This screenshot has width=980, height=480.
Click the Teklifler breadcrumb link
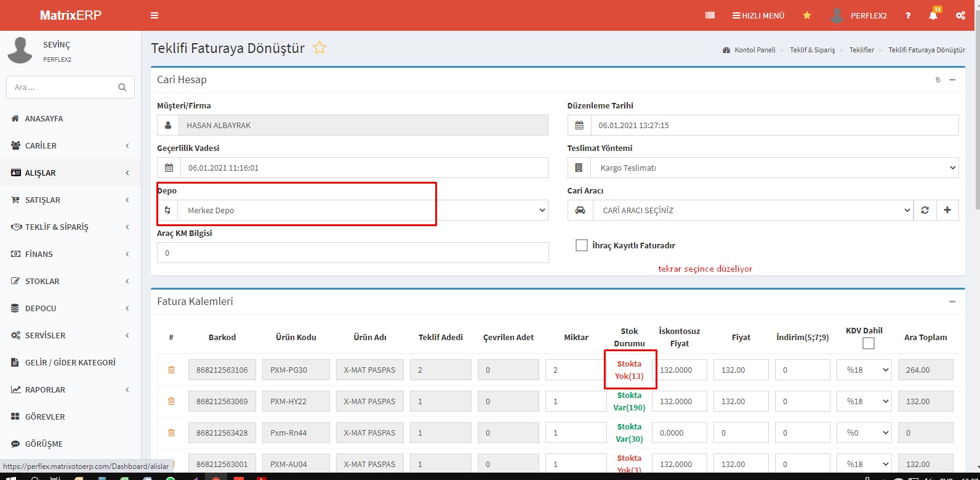[x=861, y=50]
